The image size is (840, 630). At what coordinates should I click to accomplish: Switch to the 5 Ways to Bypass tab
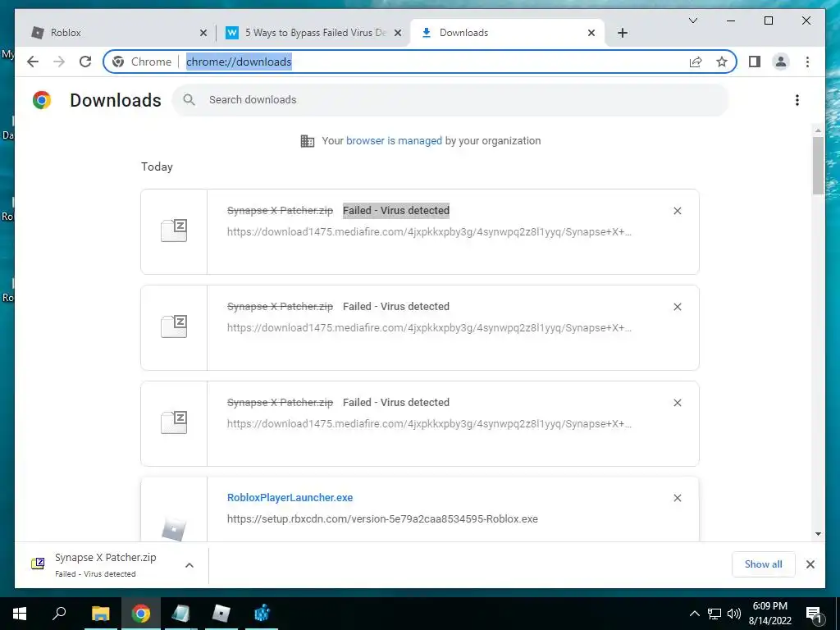(x=313, y=33)
